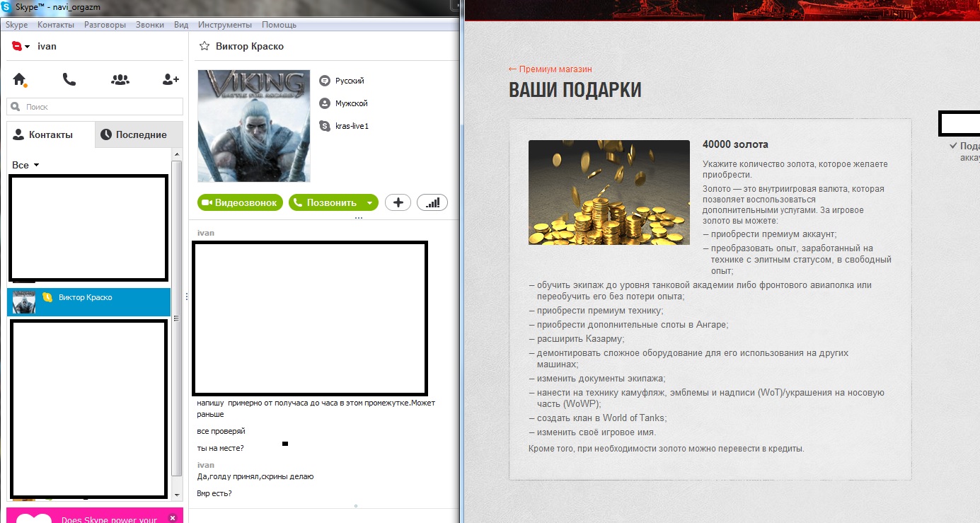Switch to the Последние tab
Screen dimensions: 980x523
(139, 134)
